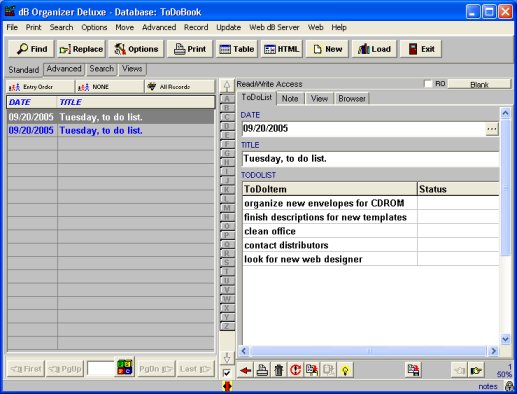Screen dimensions: 517x394
Task: Switch to the Views tab
Action: (132, 69)
